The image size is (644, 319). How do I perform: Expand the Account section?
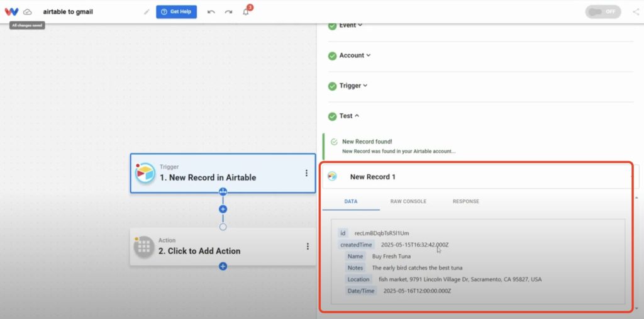point(355,55)
